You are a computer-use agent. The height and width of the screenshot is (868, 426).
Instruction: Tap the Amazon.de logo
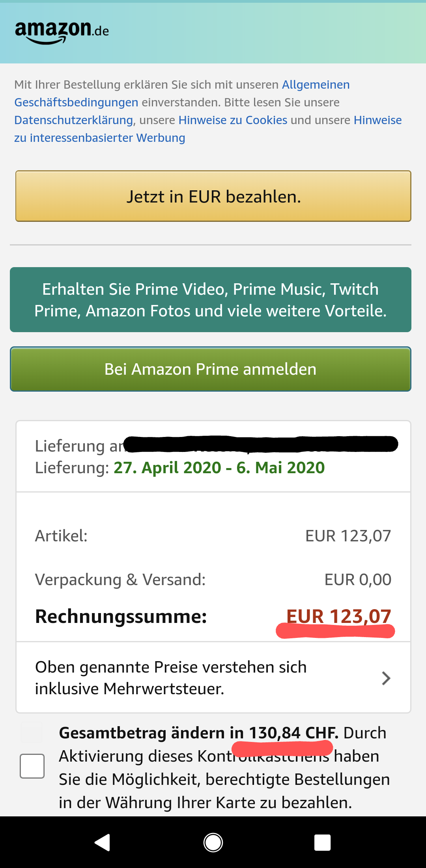pyautogui.click(x=62, y=32)
